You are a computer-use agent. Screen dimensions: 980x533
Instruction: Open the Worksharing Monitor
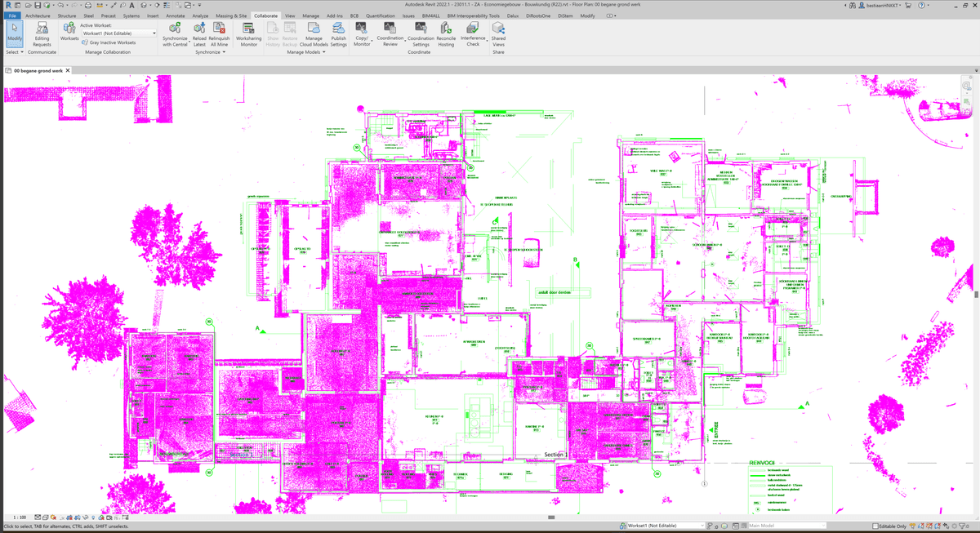point(248,33)
